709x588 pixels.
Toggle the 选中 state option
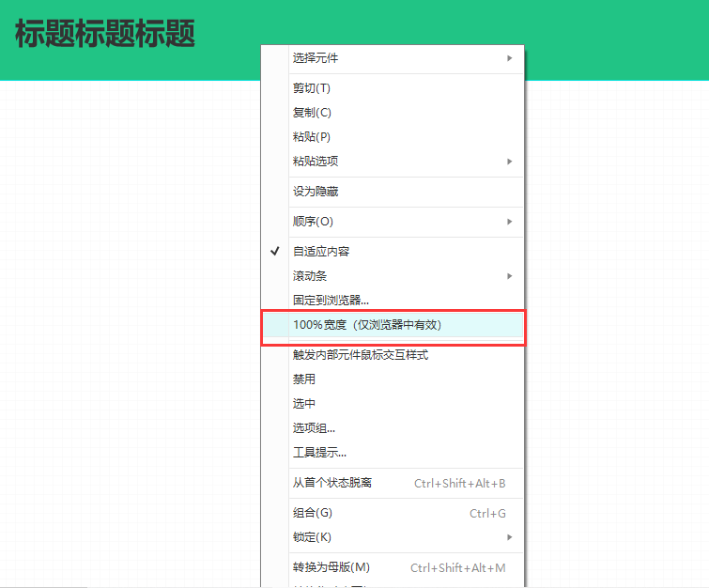304,404
